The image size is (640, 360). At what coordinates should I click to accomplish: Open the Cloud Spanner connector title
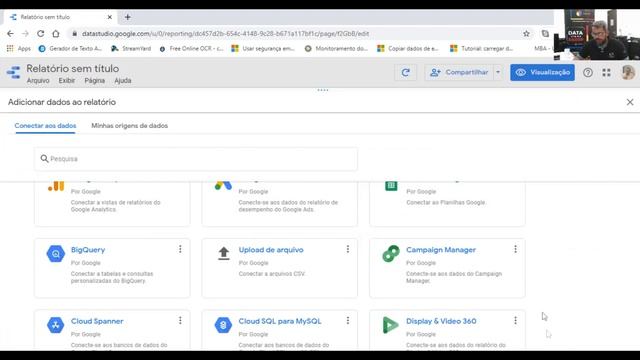tap(97, 321)
